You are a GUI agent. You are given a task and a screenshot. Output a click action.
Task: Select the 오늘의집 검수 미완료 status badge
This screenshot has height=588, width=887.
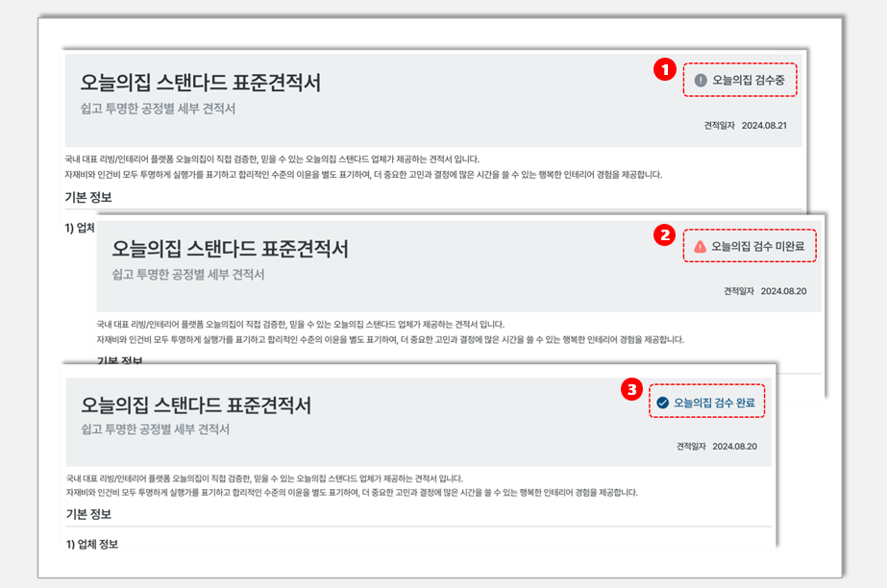point(750,246)
